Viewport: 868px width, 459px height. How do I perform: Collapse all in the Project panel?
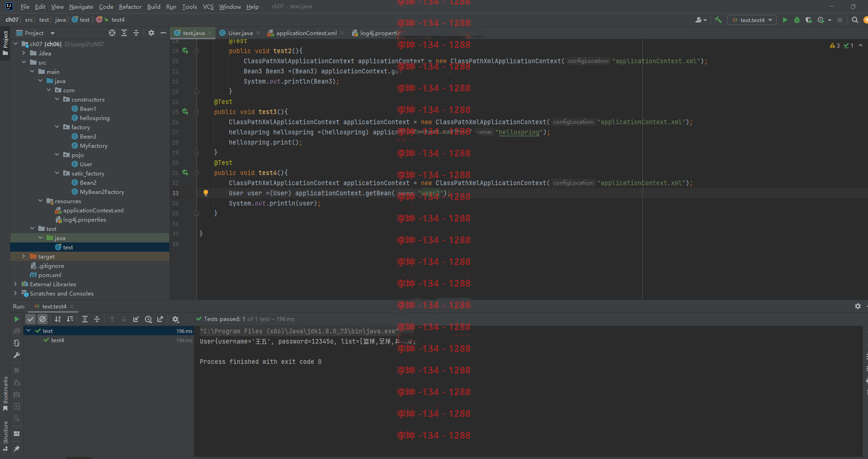[x=136, y=33]
